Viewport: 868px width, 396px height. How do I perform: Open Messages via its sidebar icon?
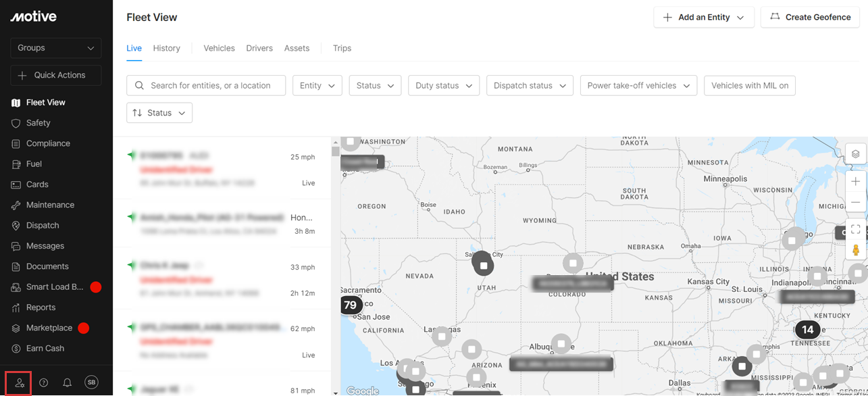point(16,246)
